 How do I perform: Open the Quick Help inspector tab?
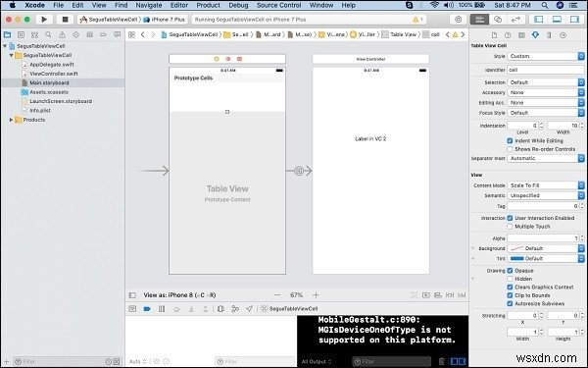point(508,35)
